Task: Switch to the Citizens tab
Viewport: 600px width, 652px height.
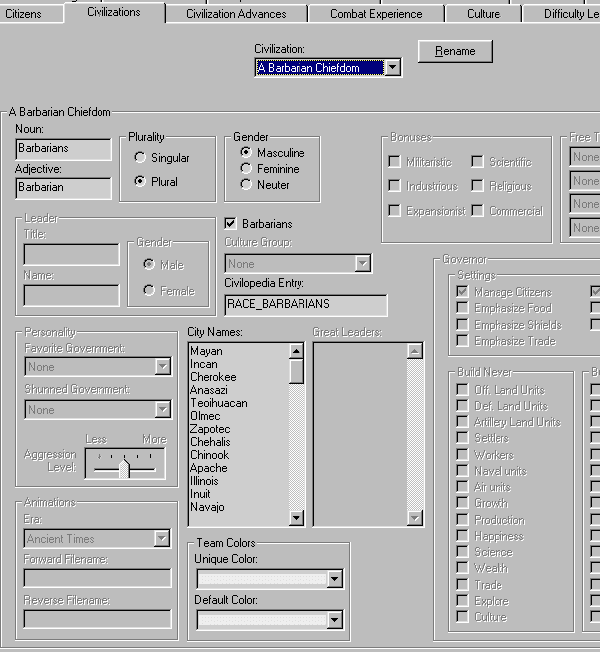Action: (x=24, y=14)
